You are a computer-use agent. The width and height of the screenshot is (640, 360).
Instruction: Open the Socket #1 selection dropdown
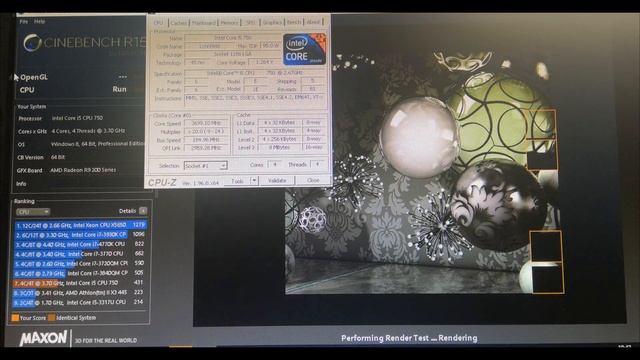[x=205, y=166]
